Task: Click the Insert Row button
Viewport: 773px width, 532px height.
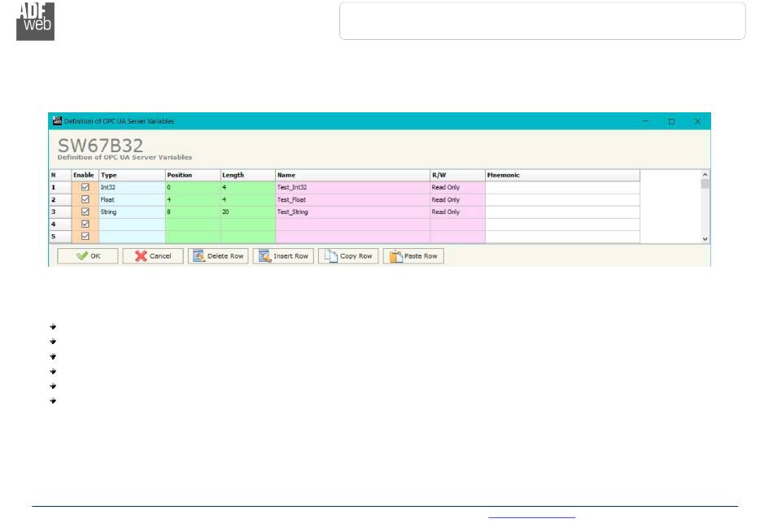Action: coord(283,256)
